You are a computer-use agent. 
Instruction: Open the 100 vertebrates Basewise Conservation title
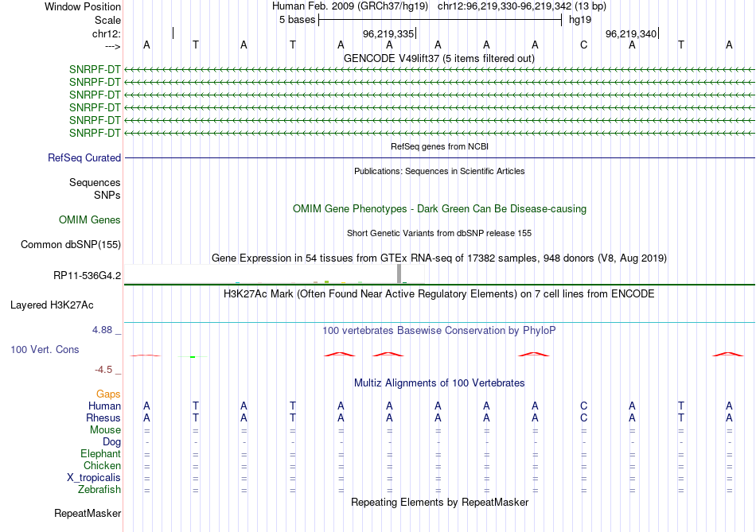pos(438,331)
